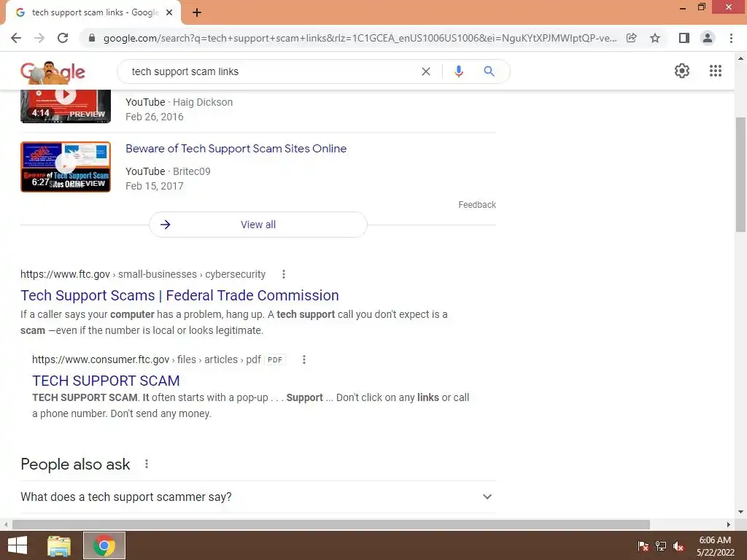Click the 'Britec09' channel name

[x=192, y=171]
